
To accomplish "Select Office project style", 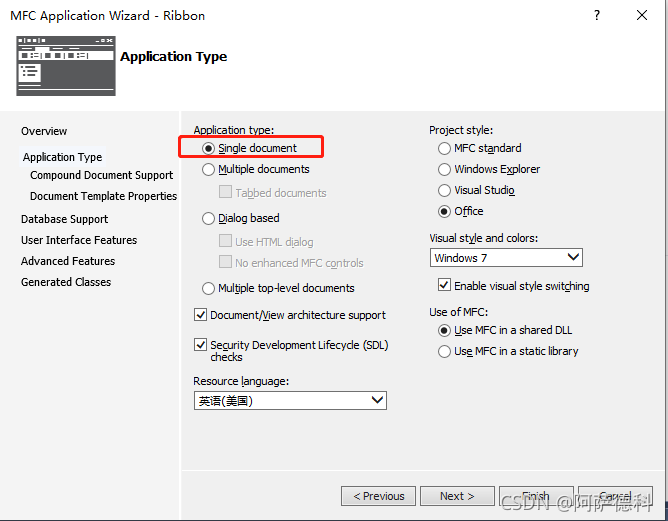I will pyautogui.click(x=444, y=211).
